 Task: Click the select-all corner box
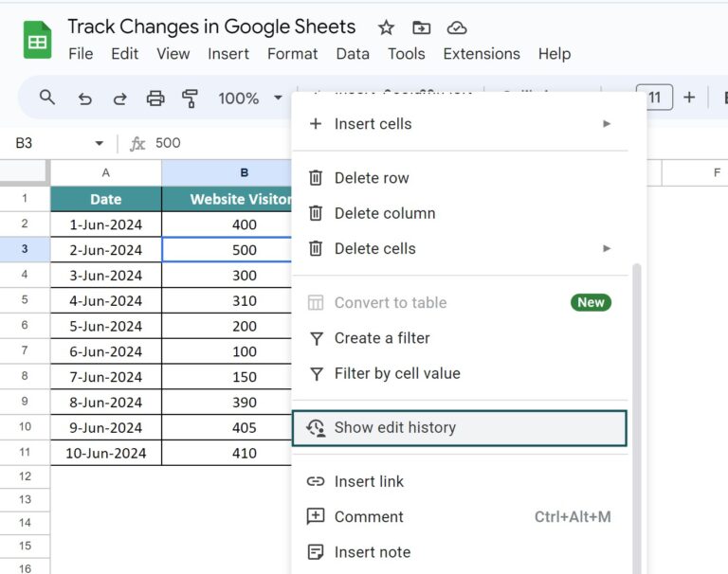pyautogui.click(x=25, y=172)
